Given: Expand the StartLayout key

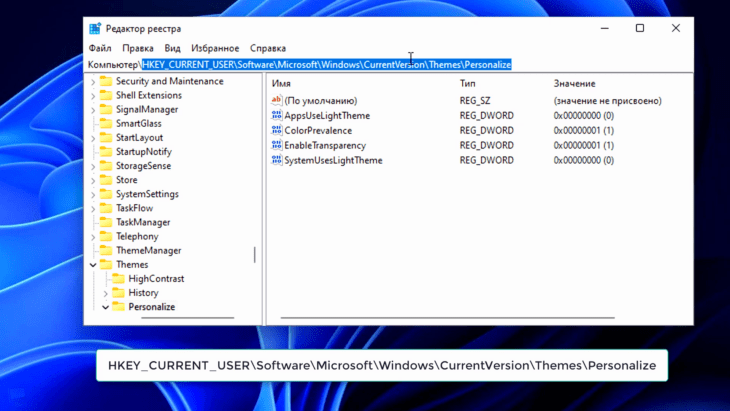Looking at the screenshot, I should 93,138.
